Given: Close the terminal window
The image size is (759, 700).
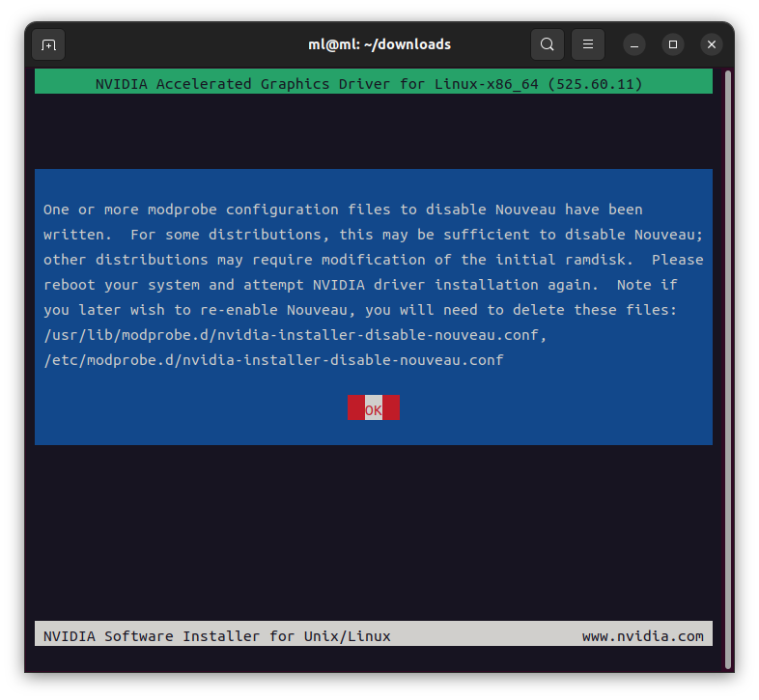Looking at the screenshot, I should click(712, 44).
